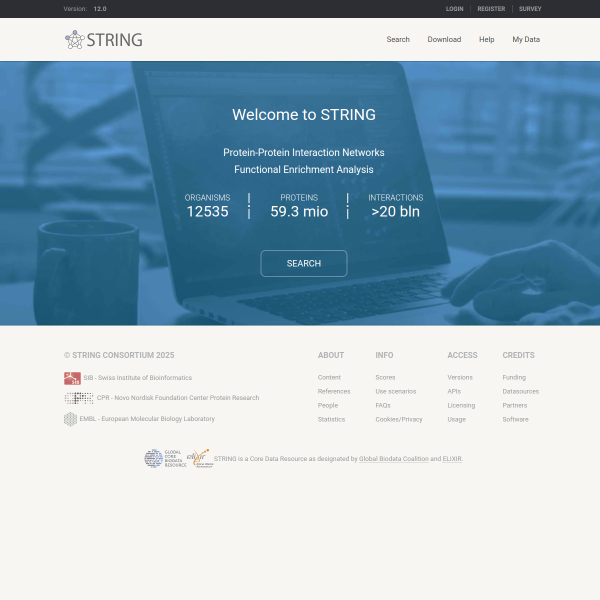Screen dimensions: 600x600
Task: Open the Content link under About
Action: [329, 377]
